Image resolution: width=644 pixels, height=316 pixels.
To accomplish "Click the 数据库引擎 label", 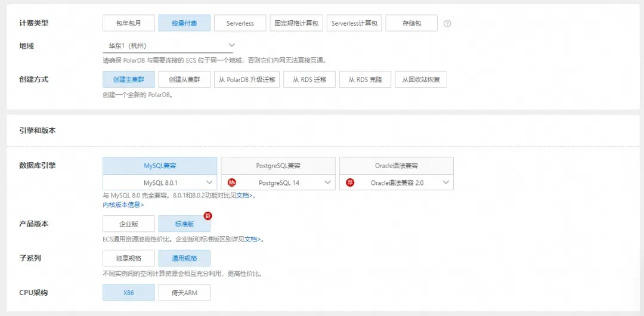I will tap(38, 166).
